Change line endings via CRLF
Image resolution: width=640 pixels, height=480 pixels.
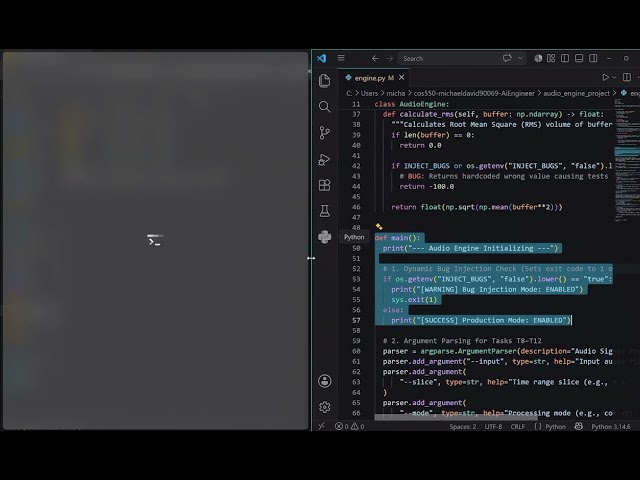pos(518,427)
